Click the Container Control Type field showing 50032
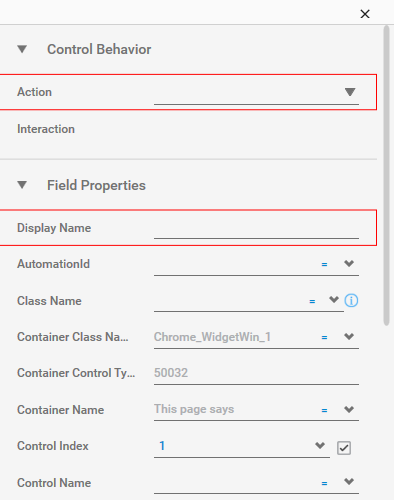Viewport: 394px width, 500px height. [256, 373]
